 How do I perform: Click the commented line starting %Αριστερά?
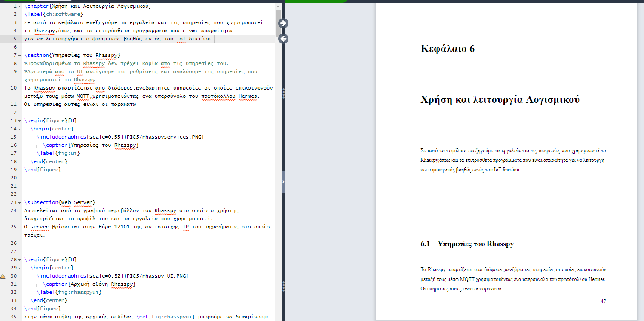(141, 76)
